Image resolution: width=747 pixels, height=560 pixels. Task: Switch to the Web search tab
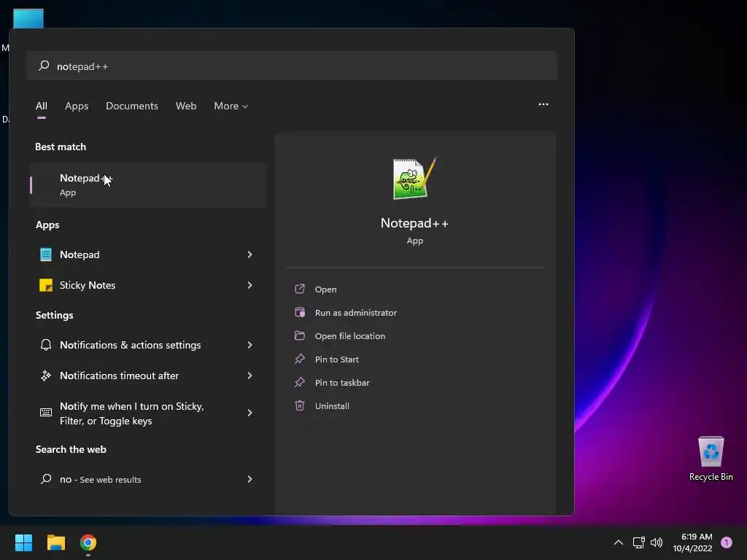(186, 106)
